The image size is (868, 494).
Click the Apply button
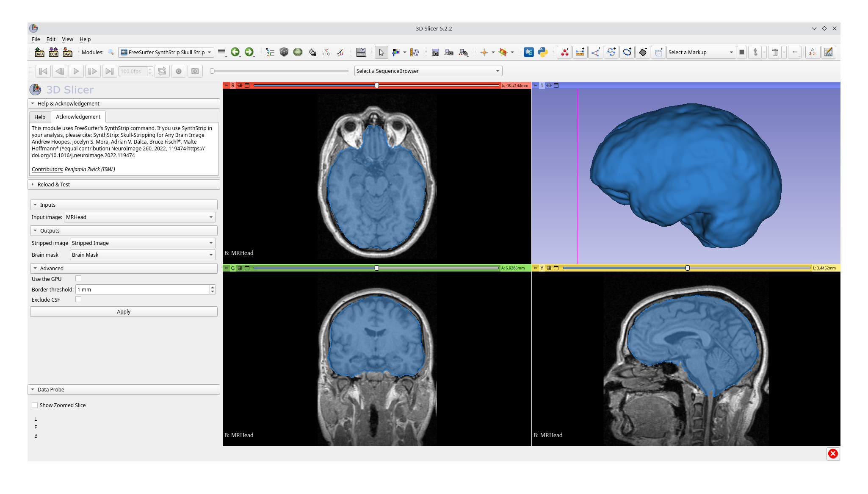pos(123,311)
